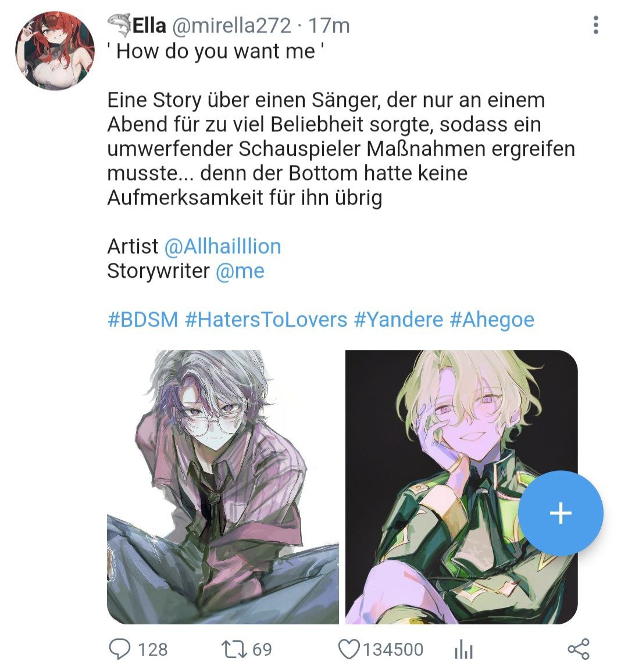Share the tweet via share icon

tap(579, 649)
